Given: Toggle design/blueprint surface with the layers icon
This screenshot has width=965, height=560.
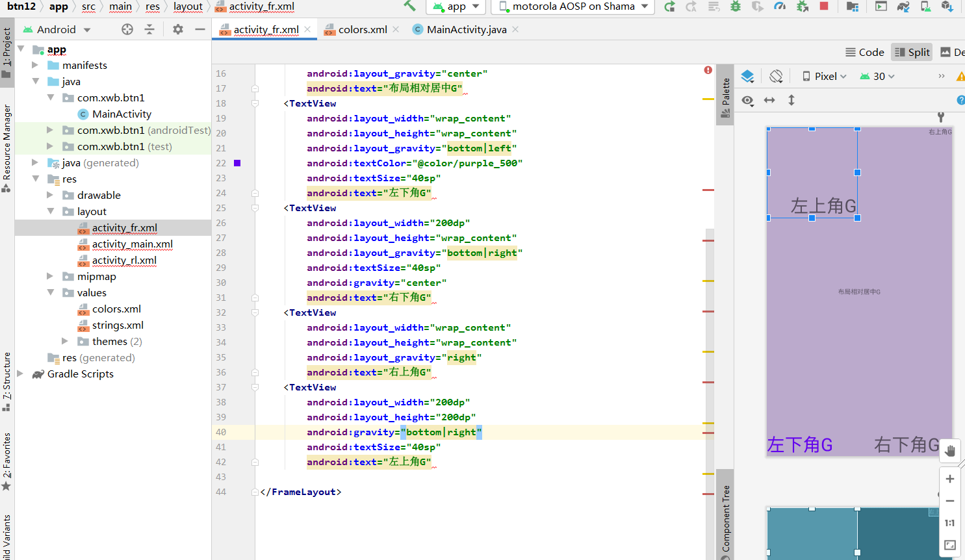Looking at the screenshot, I should pyautogui.click(x=748, y=76).
